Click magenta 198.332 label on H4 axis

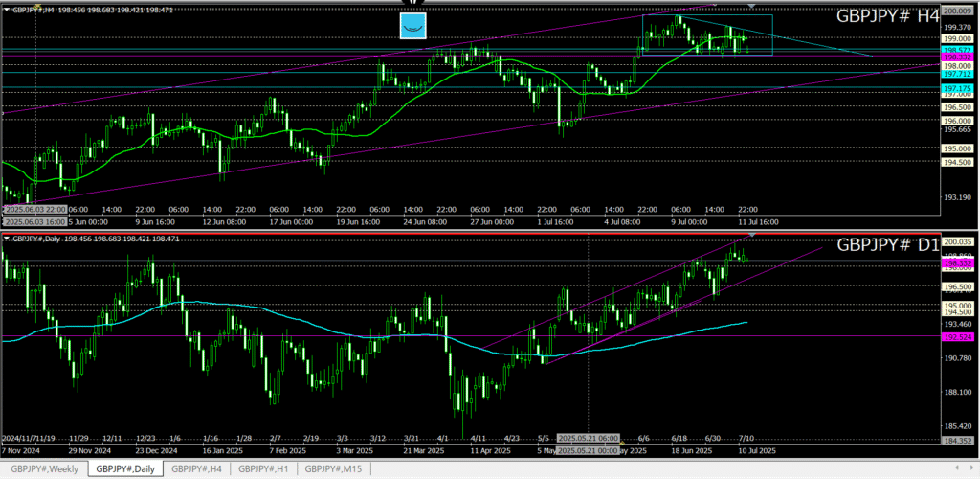coord(957,57)
